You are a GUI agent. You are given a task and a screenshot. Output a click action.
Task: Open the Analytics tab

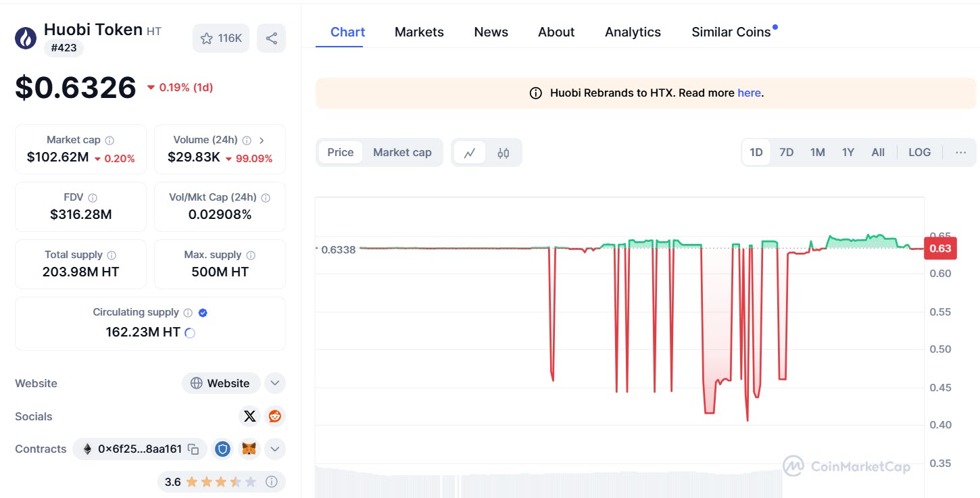point(633,32)
